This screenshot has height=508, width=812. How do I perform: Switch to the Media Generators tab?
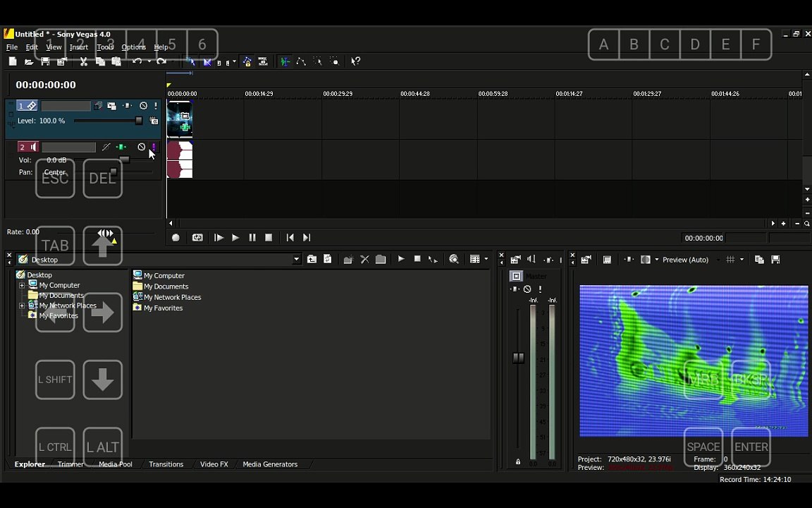(x=270, y=464)
